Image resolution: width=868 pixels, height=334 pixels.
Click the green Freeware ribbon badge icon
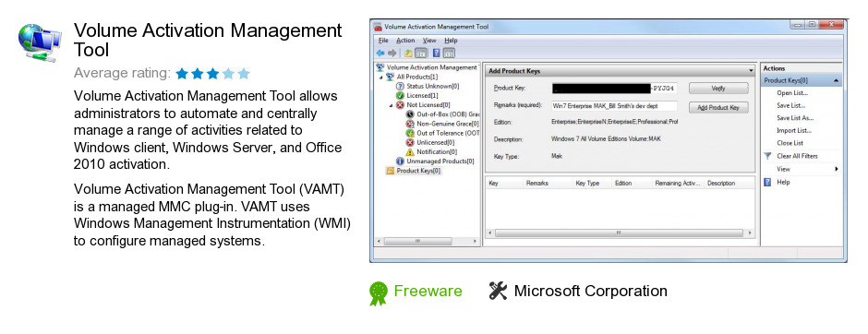[x=379, y=293]
